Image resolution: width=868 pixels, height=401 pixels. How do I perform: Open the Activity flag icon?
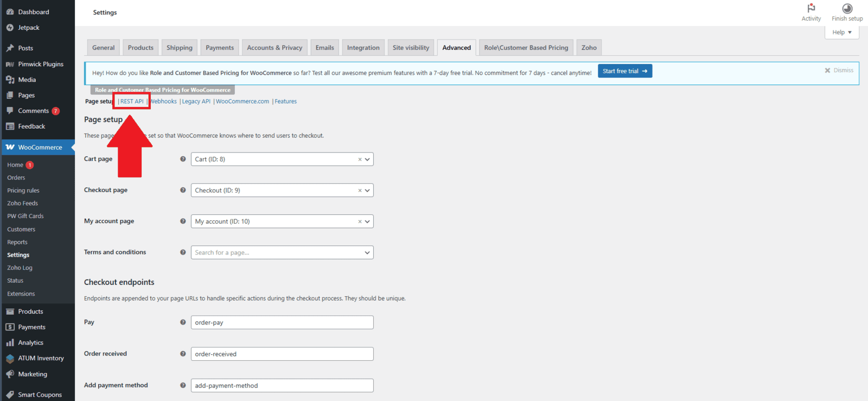click(811, 9)
